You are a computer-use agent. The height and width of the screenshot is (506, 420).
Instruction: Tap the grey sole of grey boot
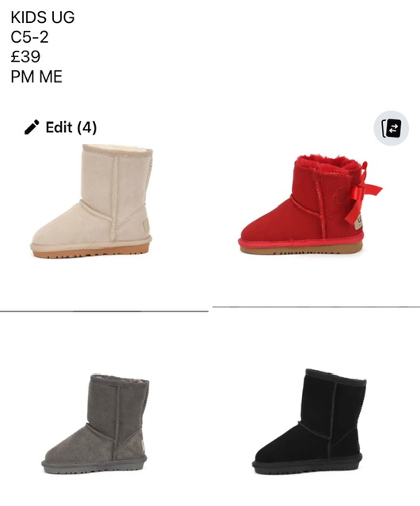[94, 467]
